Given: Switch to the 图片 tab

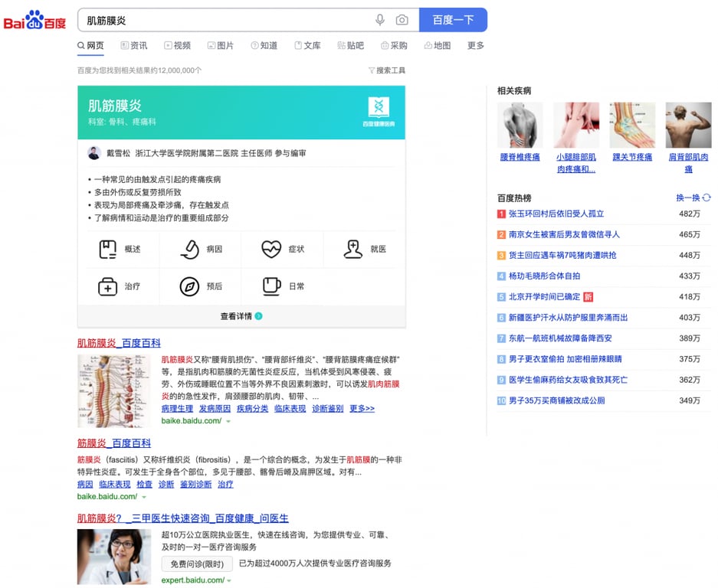Looking at the screenshot, I should point(220,46).
